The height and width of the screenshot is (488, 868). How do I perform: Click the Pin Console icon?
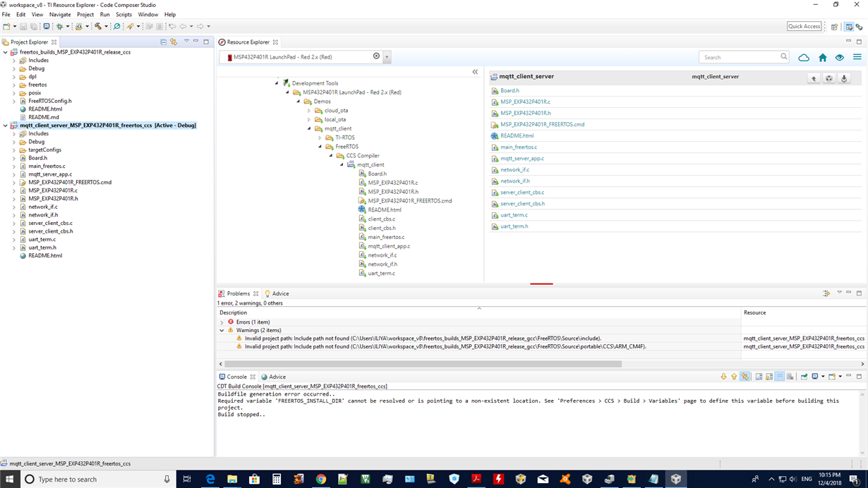tap(804, 377)
